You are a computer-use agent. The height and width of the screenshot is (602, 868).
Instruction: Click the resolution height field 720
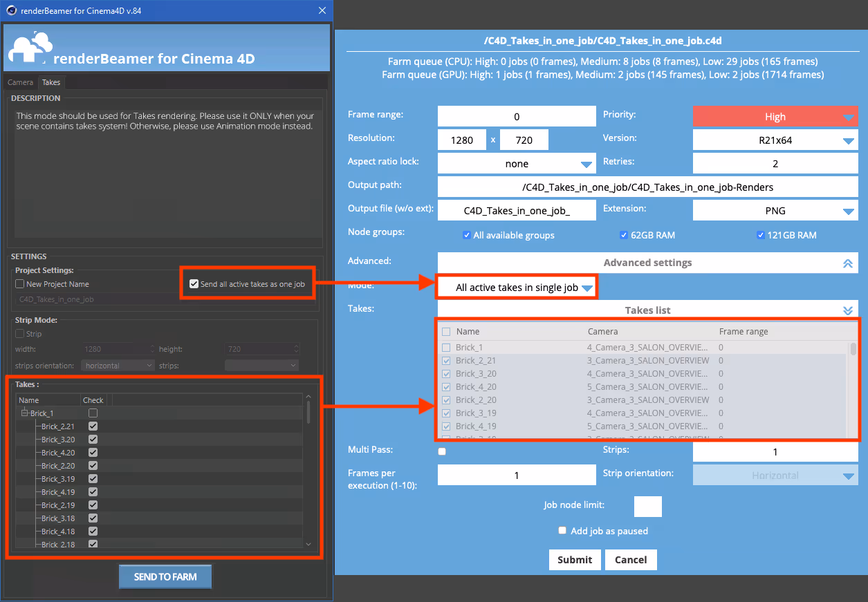click(524, 140)
